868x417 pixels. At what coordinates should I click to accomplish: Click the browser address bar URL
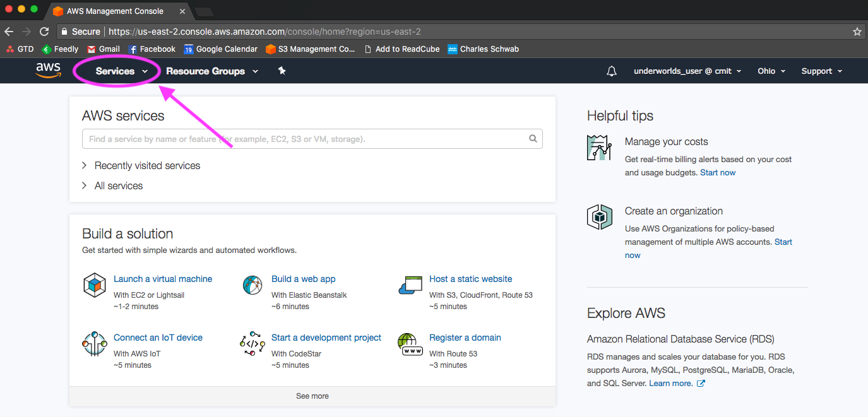(x=265, y=32)
